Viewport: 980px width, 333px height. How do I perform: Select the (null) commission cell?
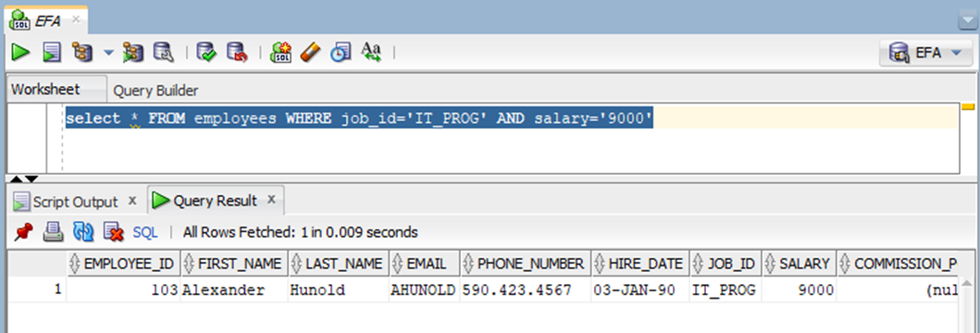click(x=898, y=290)
